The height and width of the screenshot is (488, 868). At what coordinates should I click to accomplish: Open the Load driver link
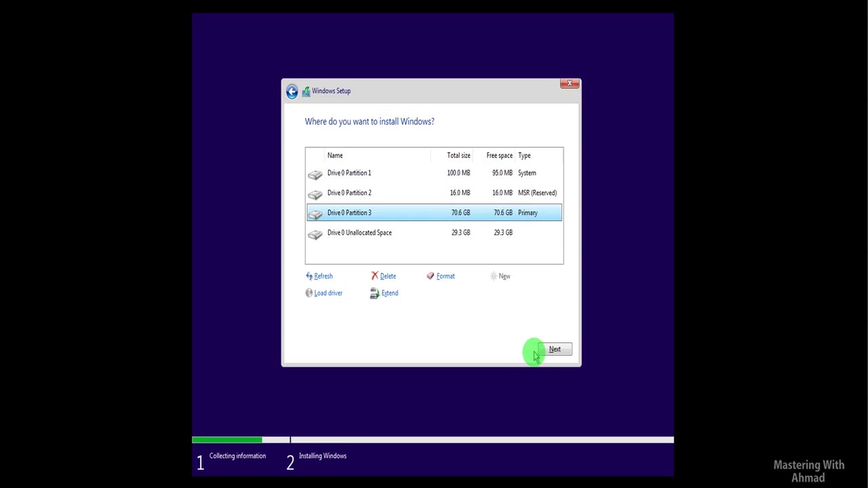(x=328, y=293)
